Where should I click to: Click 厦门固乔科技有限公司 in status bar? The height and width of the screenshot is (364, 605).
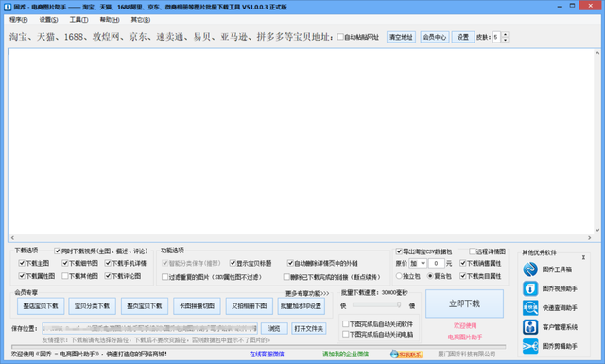click(466, 354)
